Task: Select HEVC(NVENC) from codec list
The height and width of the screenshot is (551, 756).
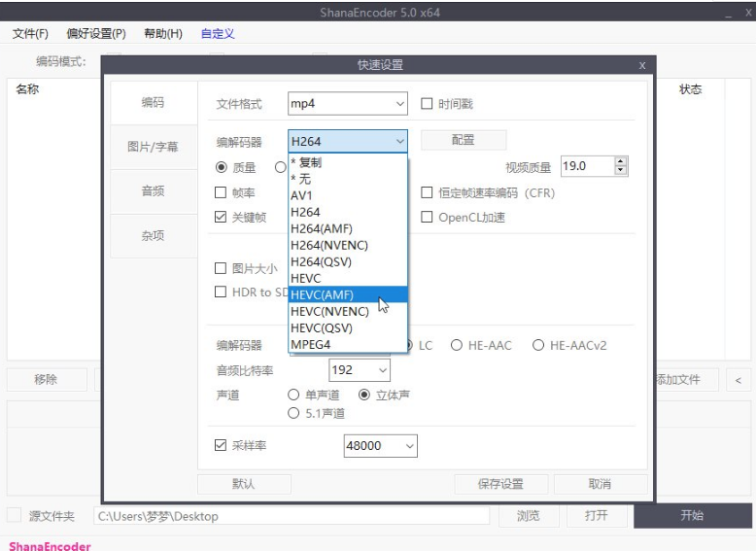Action: [348, 311]
